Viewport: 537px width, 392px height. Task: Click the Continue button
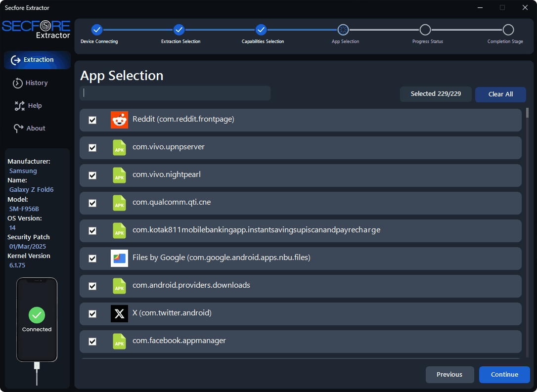[x=504, y=375]
